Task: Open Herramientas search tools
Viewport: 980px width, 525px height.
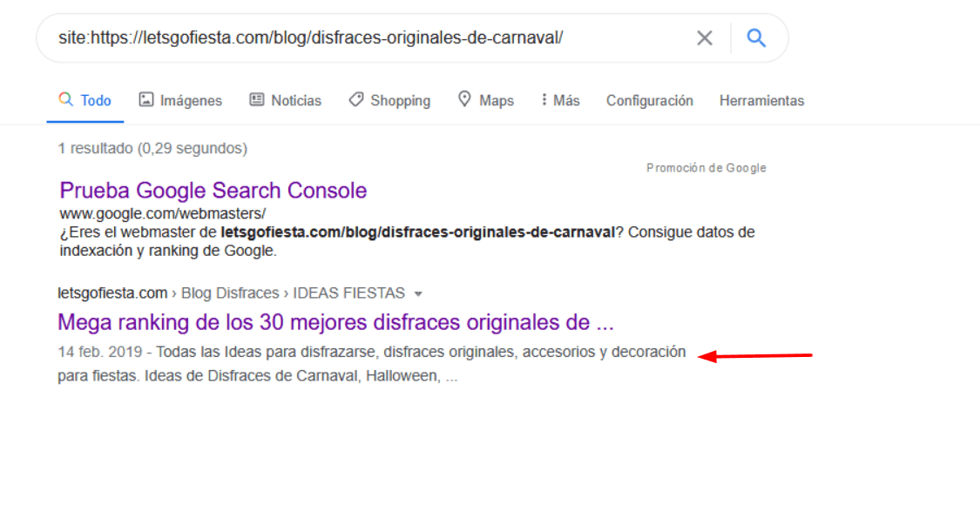Action: point(761,101)
